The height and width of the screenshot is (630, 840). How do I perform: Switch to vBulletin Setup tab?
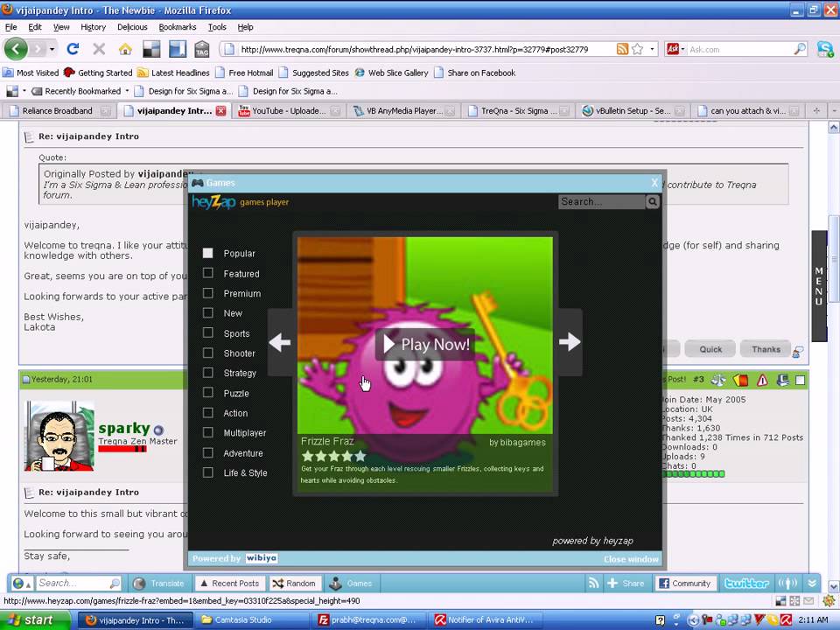[633, 111]
